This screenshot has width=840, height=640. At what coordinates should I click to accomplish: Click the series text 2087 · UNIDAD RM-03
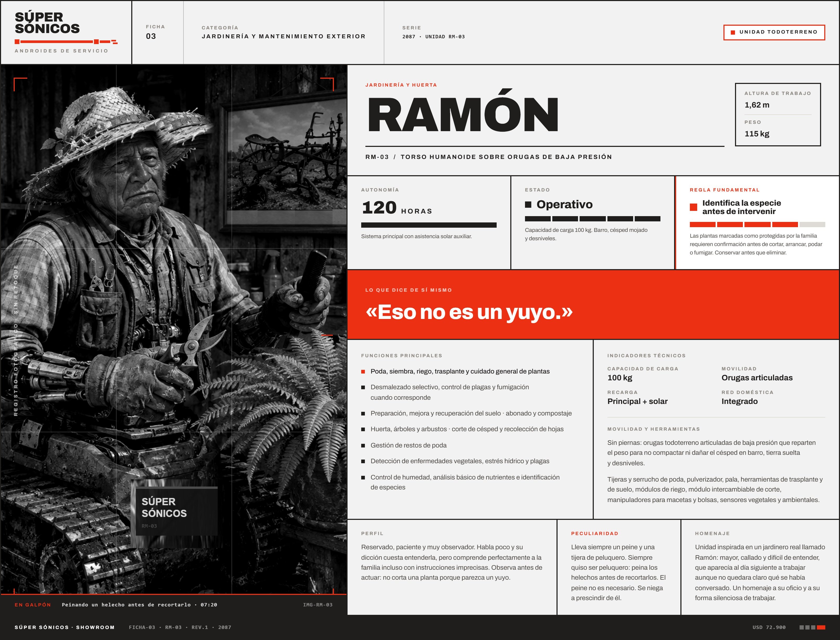point(433,36)
